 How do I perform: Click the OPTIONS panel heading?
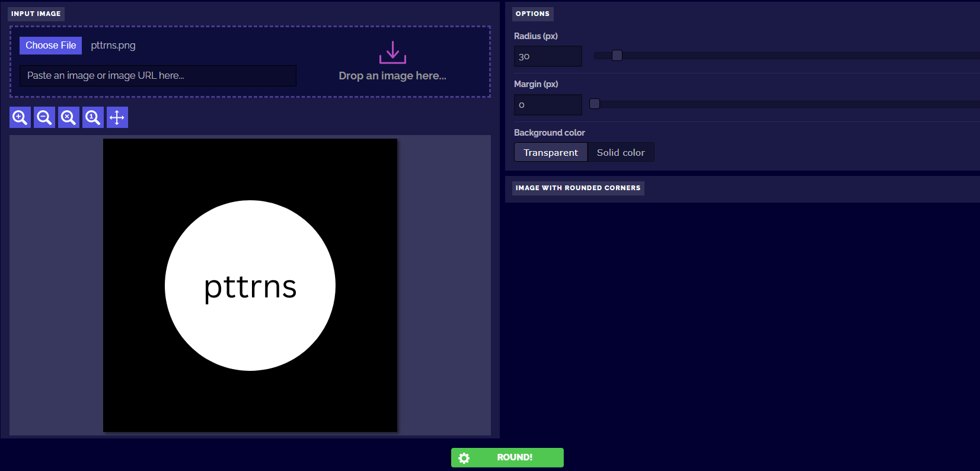pyautogui.click(x=532, y=14)
